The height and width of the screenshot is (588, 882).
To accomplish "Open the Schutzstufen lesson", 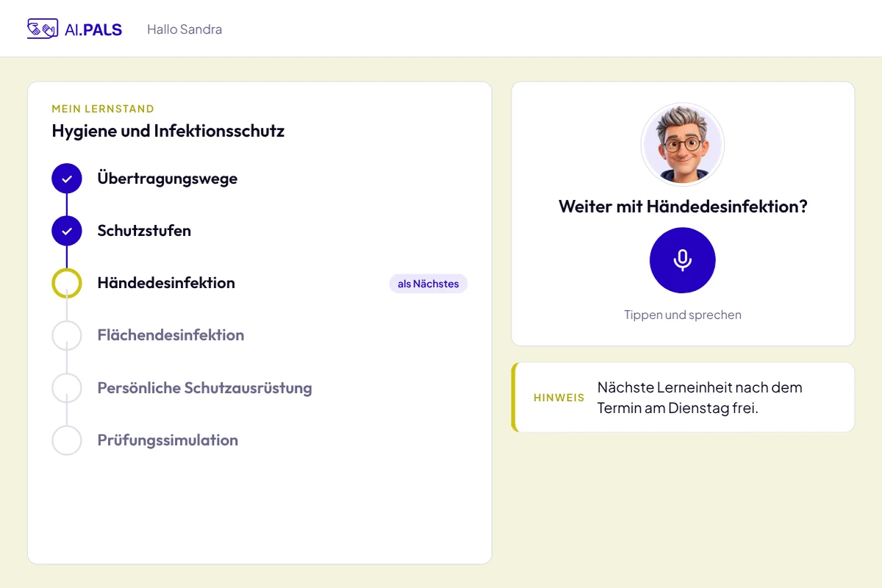I will 144,231.
